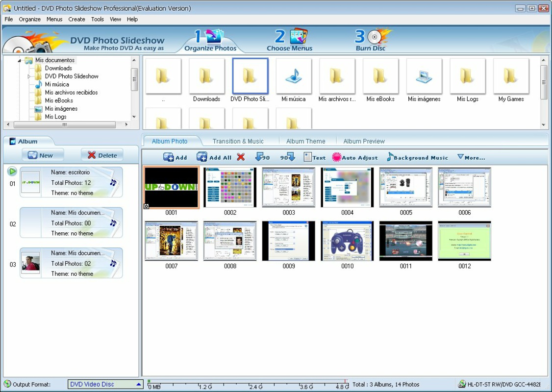Select photo thumbnail 0007

coord(172,241)
